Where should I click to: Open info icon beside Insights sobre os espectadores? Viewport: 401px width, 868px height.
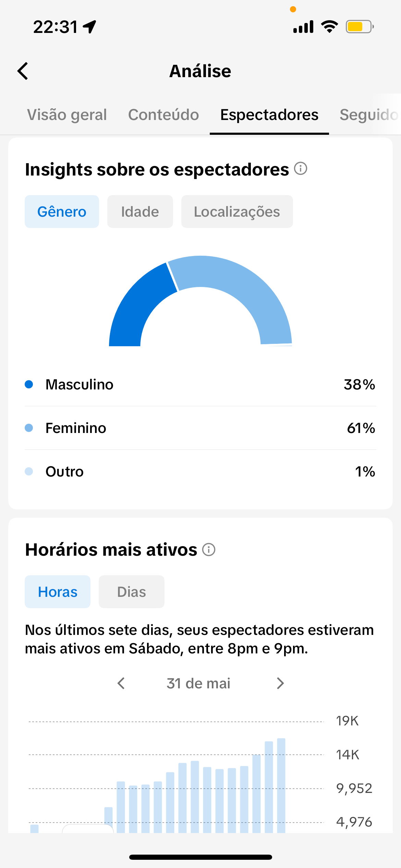coord(301,169)
